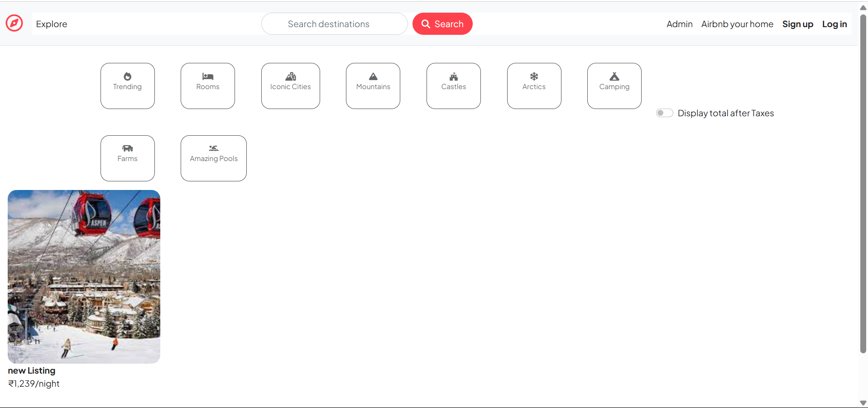Select the Mountains icon filter
868x408 pixels.
click(373, 86)
